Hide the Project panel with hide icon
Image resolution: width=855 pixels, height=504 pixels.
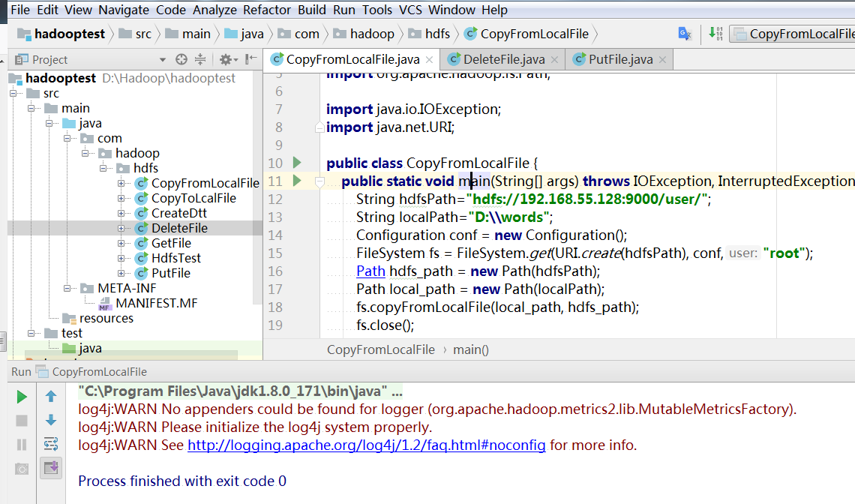pyautogui.click(x=251, y=59)
